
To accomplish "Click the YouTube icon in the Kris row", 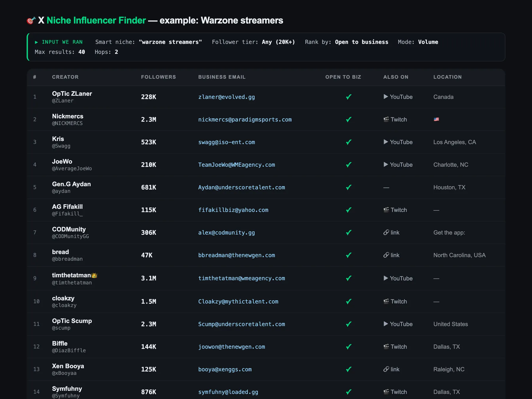I will tap(386, 142).
